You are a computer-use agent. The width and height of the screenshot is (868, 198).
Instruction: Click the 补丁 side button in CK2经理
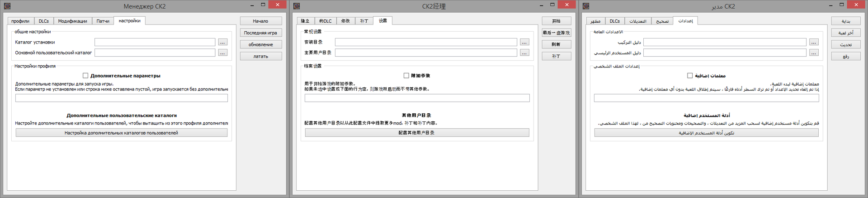557,56
